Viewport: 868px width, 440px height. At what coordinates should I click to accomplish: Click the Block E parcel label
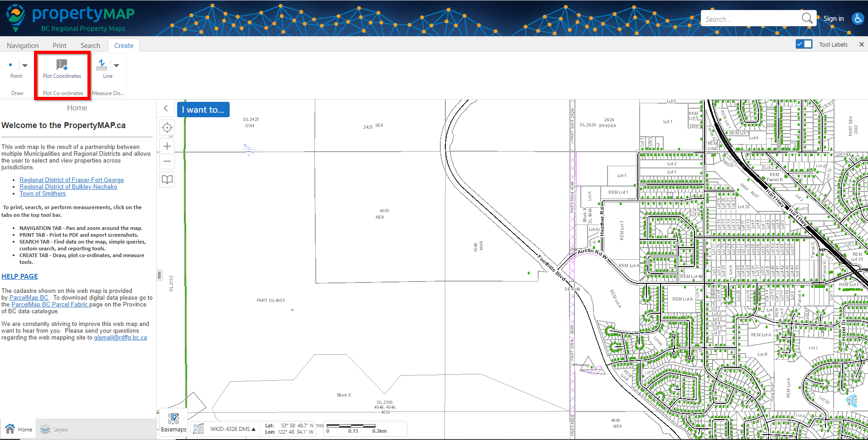(344, 395)
